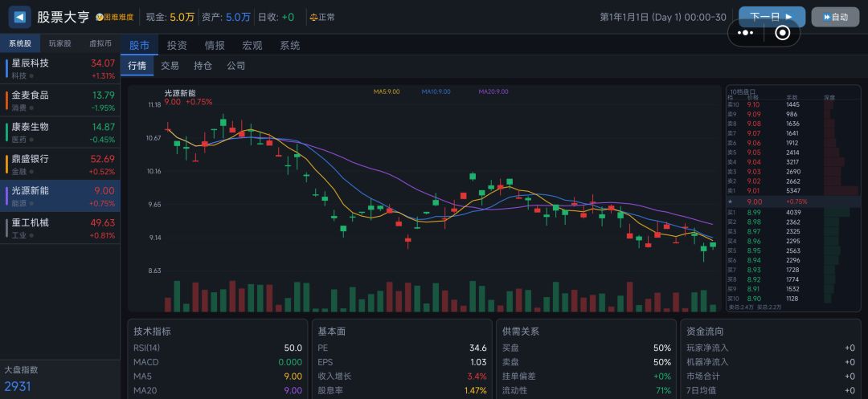Screen dimensions: 868x399
Task: Toggle the 自动 auto-play button
Action: tap(835, 17)
